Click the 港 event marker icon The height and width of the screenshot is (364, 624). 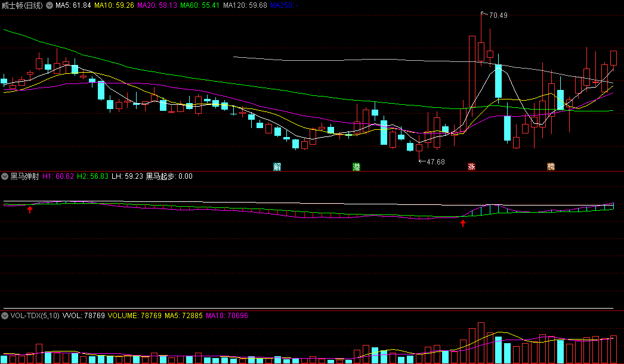[x=356, y=166]
